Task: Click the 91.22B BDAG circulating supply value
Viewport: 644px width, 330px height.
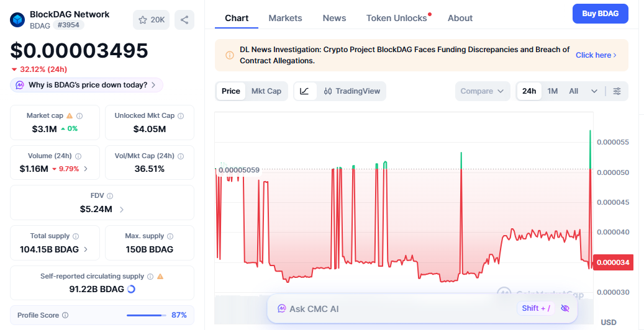Action: tap(96, 289)
